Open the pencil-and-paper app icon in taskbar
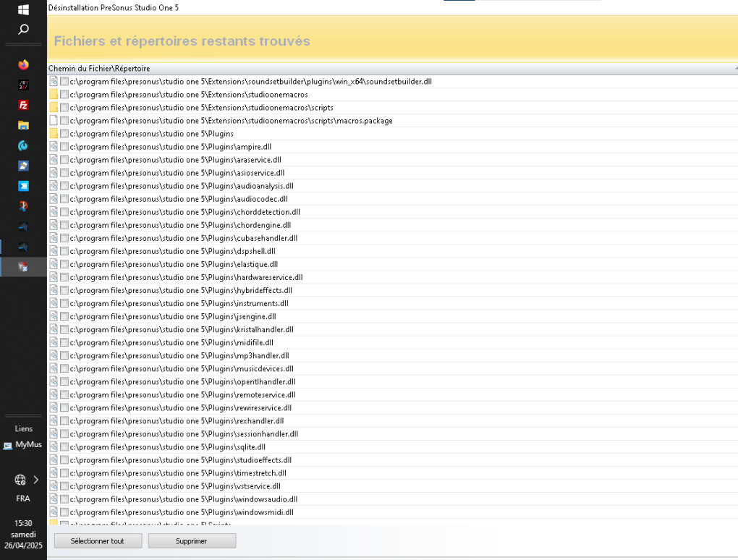The width and height of the screenshot is (738, 560). (23, 166)
